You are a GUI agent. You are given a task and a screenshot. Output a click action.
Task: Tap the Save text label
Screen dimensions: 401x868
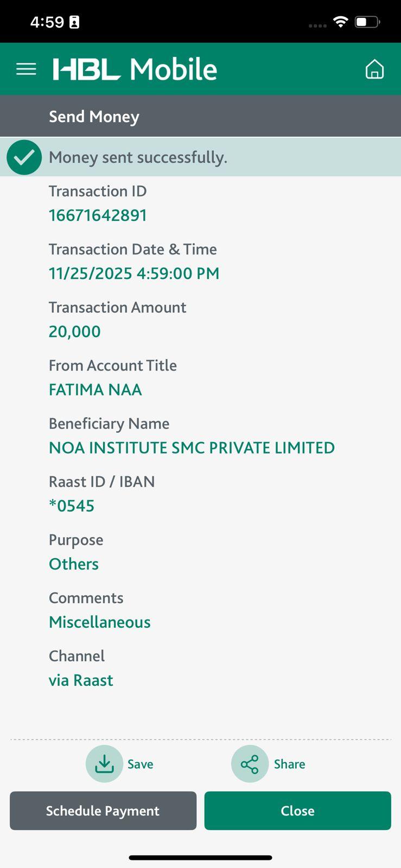140,764
